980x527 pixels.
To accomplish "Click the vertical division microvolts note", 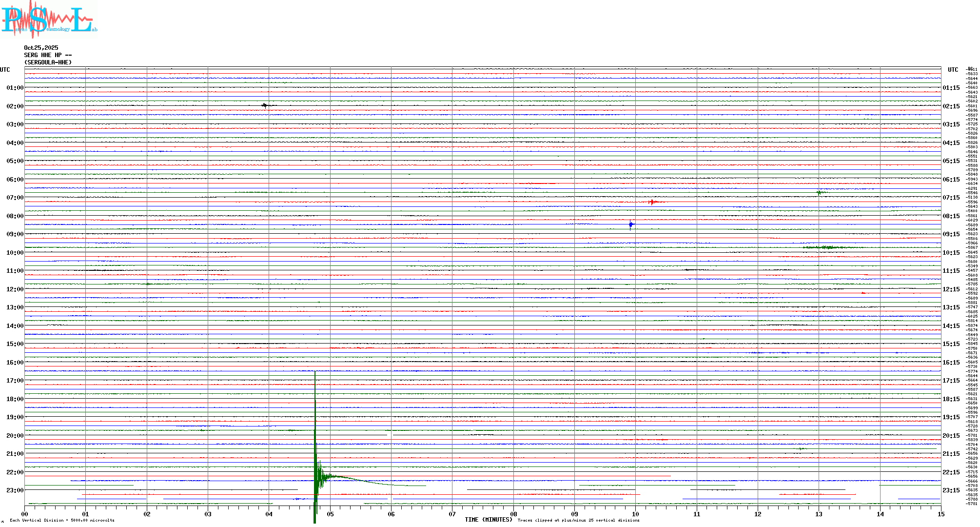I will tap(62, 520).
